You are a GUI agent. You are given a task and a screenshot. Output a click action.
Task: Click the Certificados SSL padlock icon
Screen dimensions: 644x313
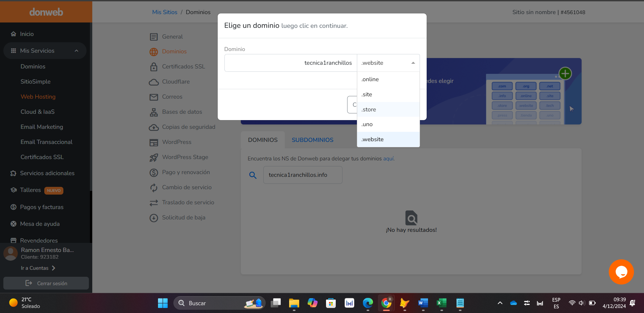[154, 67]
